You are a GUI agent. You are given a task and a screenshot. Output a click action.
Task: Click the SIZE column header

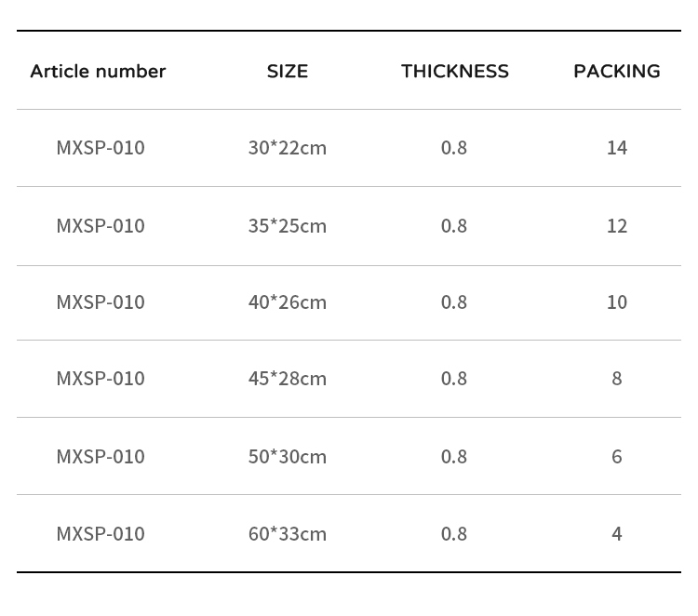287,72
